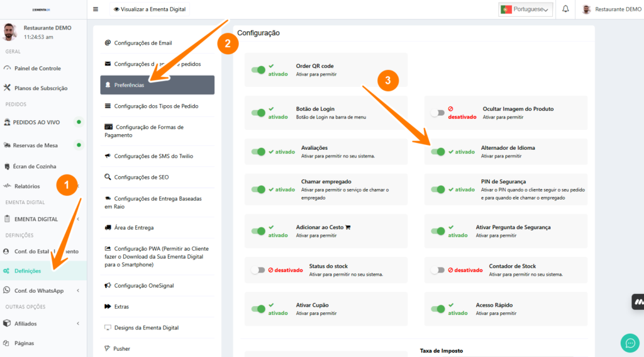The height and width of the screenshot is (357, 644).
Task: Open the Restaurante DEMO profile menu
Action: 611,9
